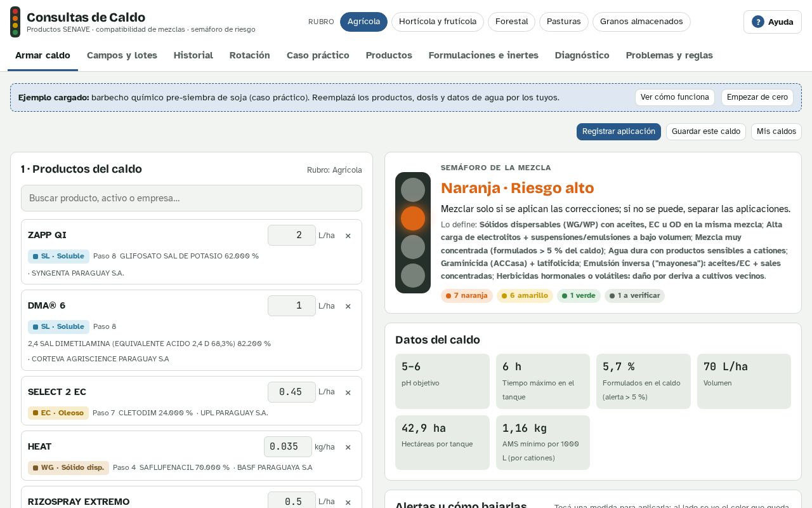
Task: Focus the Buscar producto search field
Action: [x=192, y=198]
